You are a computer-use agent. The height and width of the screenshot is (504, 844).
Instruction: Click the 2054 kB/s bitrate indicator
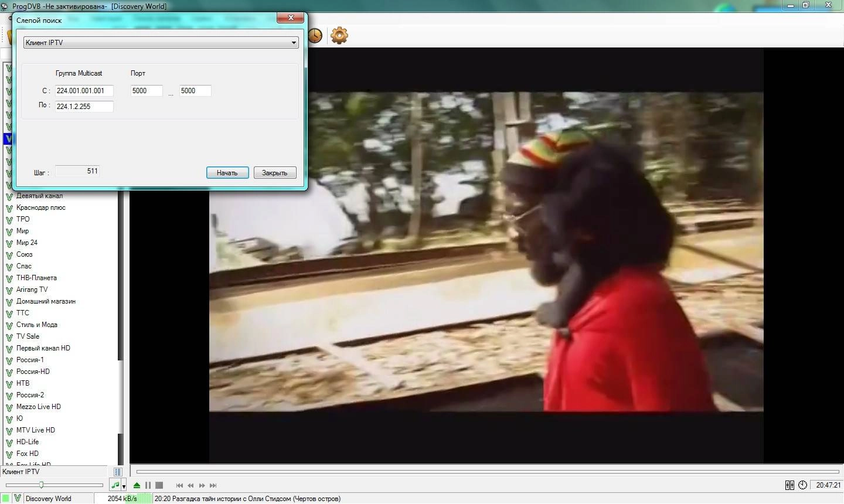point(122,499)
